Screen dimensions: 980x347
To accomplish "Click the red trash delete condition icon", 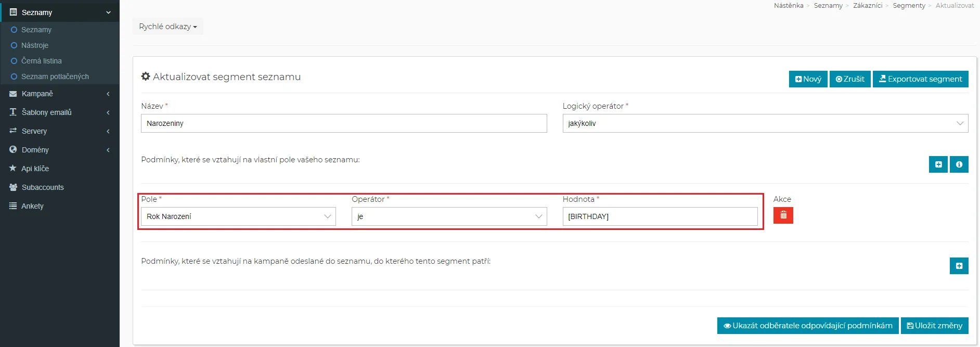I will click(x=783, y=215).
